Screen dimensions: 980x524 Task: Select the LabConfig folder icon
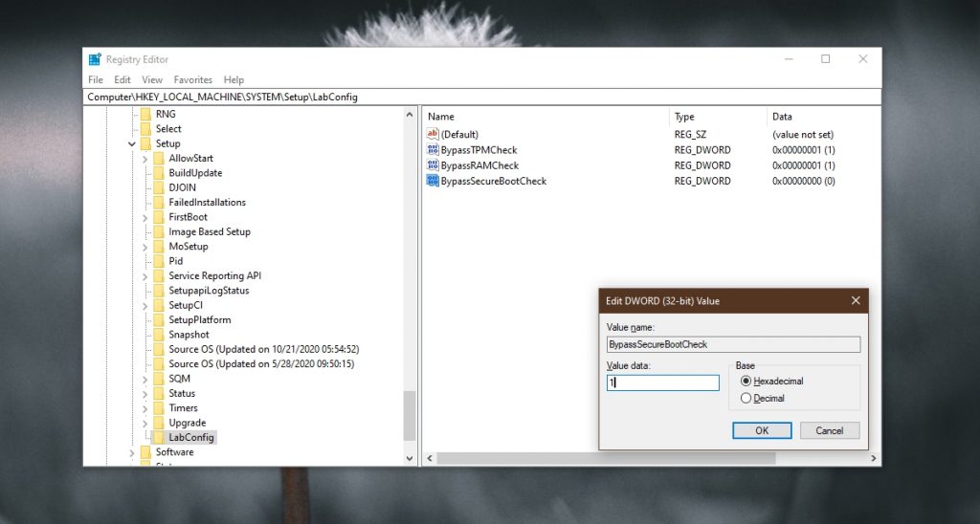(x=159, y=438)
